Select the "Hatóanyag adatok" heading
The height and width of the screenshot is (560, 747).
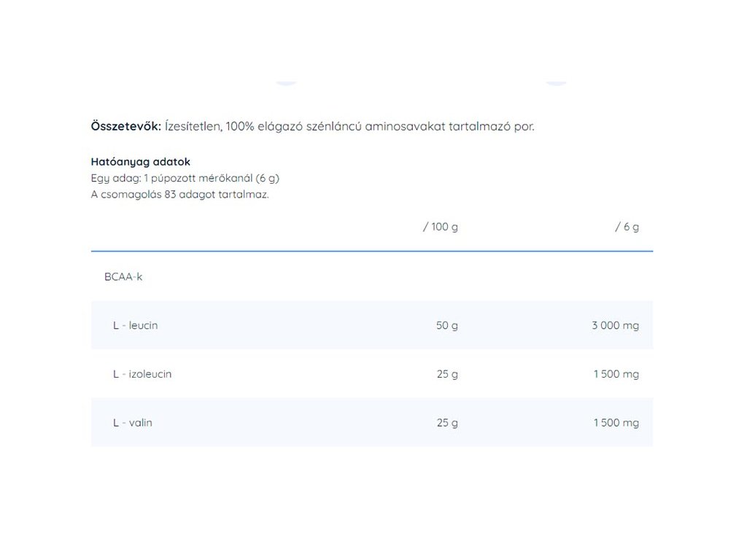coord(140,162)
